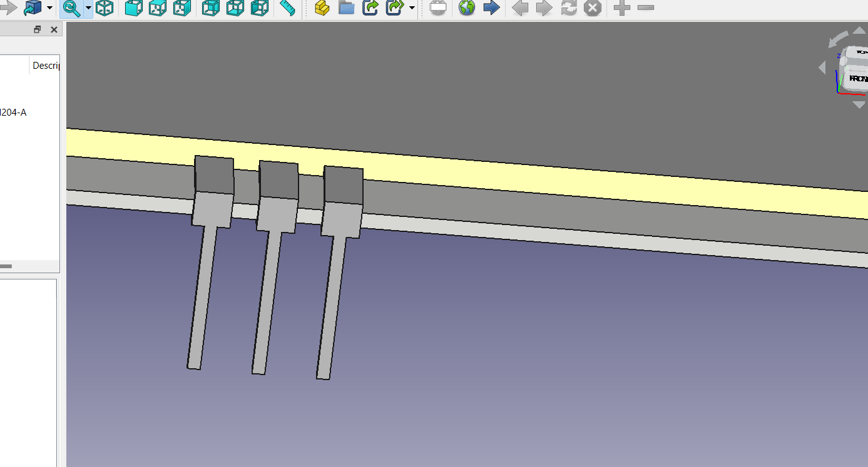This screenshot has width=868, height=467.
Task: Switch to the bottom view cube icon
Action: [235, 8]
